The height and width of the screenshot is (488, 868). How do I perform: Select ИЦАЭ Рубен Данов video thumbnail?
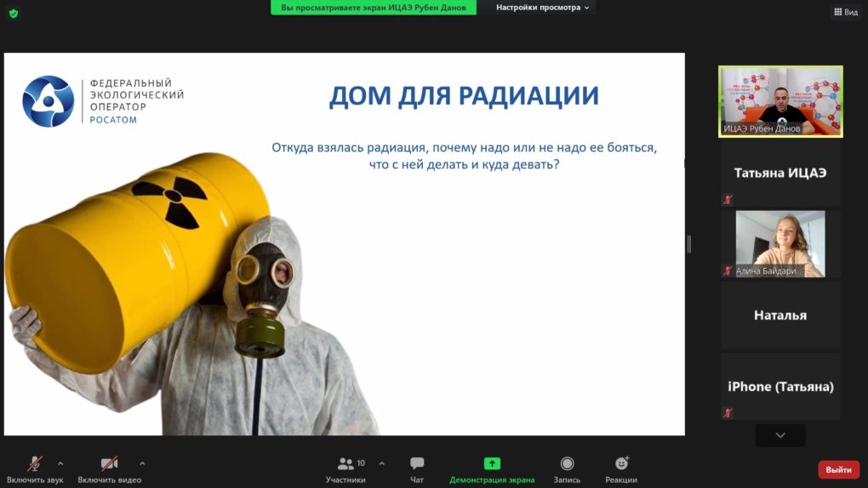point(780,101)
